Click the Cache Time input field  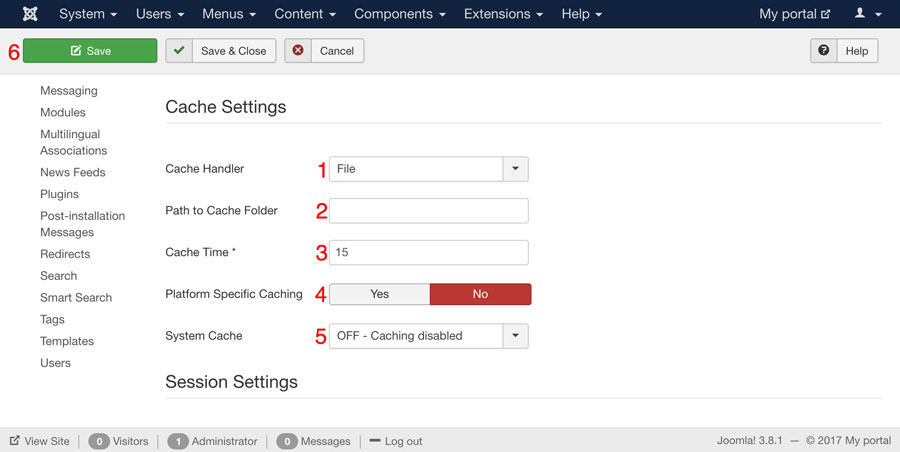[428, 253]
